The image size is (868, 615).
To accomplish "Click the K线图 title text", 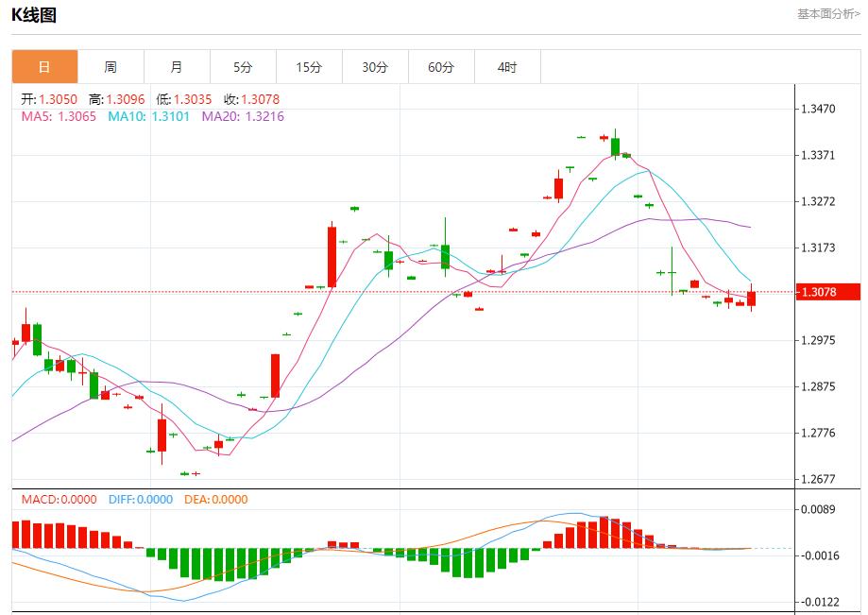I will click(34, 15).
